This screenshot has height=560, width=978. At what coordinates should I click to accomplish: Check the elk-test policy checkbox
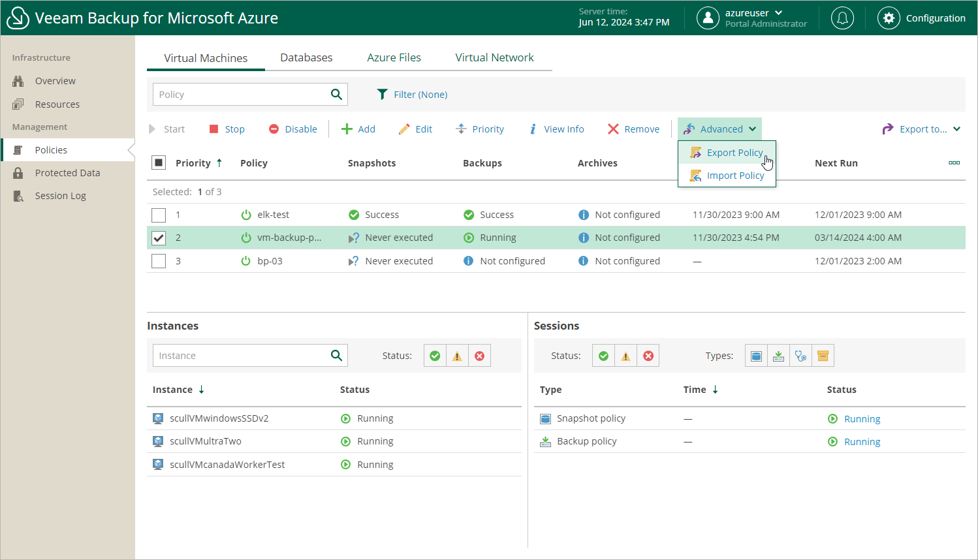click(x=159, y=215)
